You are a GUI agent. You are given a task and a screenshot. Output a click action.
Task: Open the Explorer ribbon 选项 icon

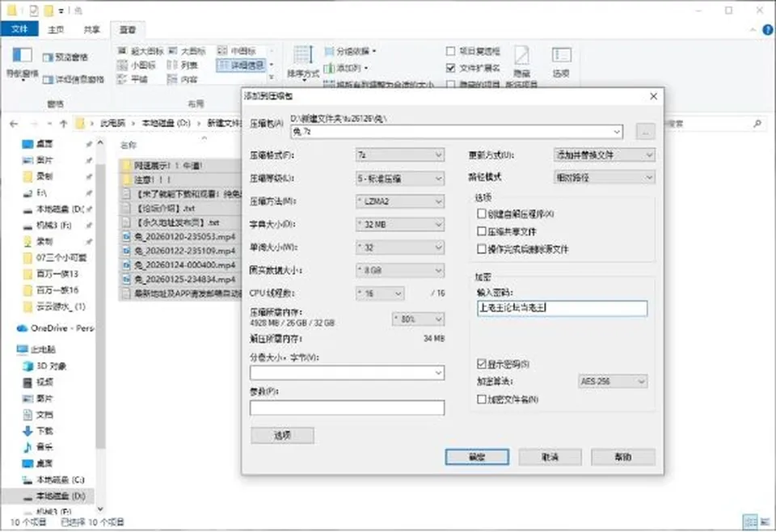click(561, 62)
